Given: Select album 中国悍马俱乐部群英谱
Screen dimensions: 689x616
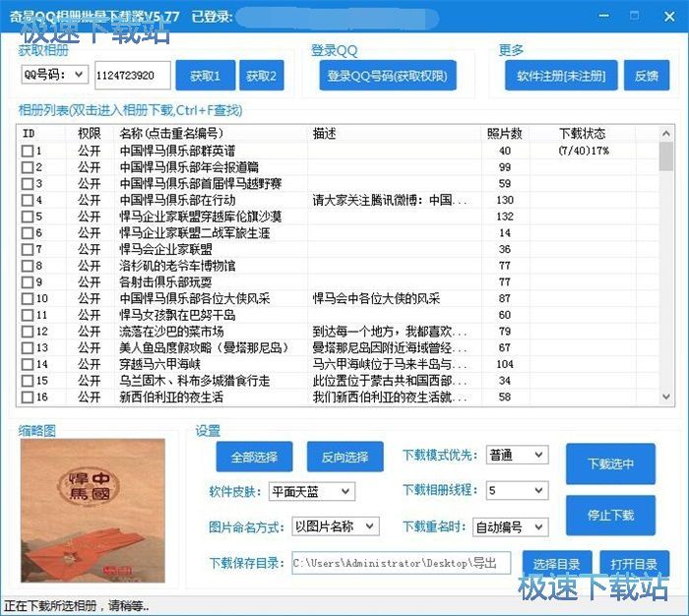Looking at the screenshot, I should point(177,152).
